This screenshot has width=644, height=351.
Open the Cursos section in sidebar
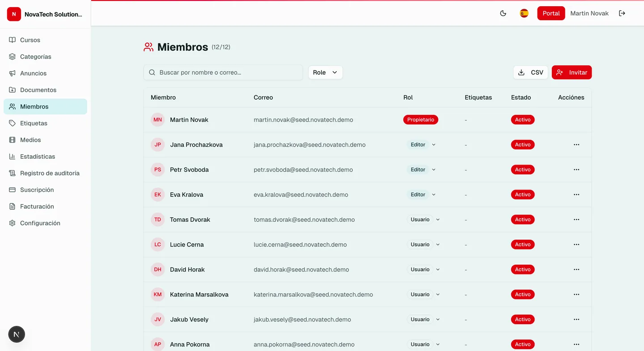(x=30, y=40)
